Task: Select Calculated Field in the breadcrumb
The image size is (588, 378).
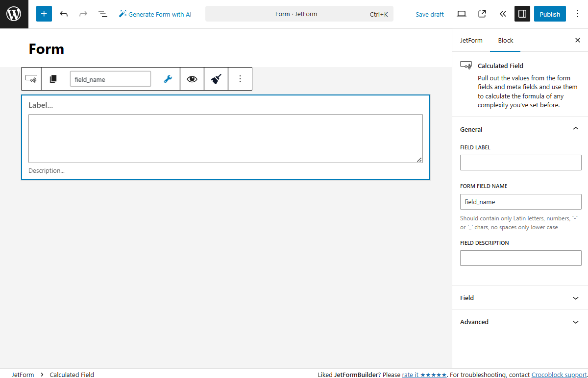Action: tap(72, 375)
